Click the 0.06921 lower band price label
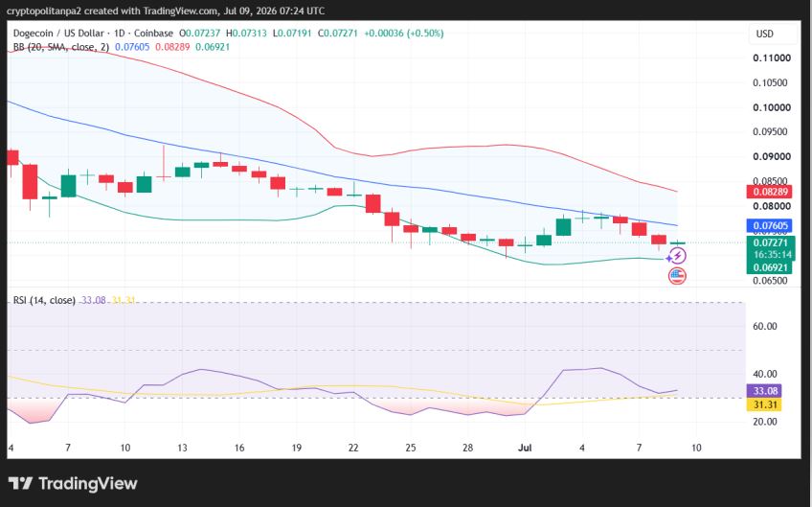The height and width of the screenshot is (507, 812). pyautogui.click(x=770, y=267)
